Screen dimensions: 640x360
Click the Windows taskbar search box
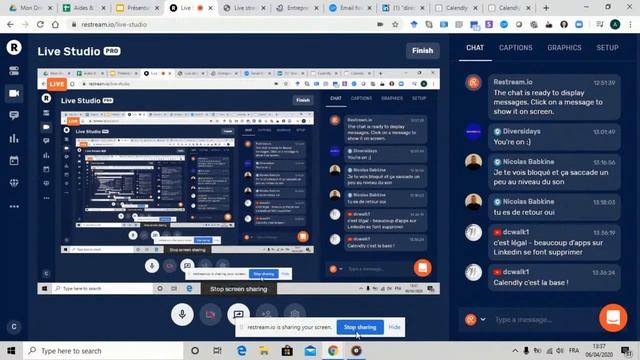click(103, 351)
